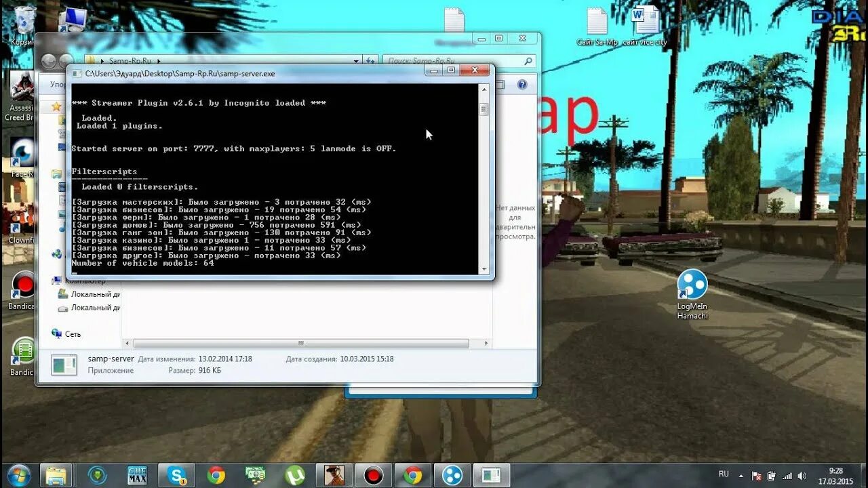
Task: Click the samp-server icon in details pane
Action: (x=65, y=365)
